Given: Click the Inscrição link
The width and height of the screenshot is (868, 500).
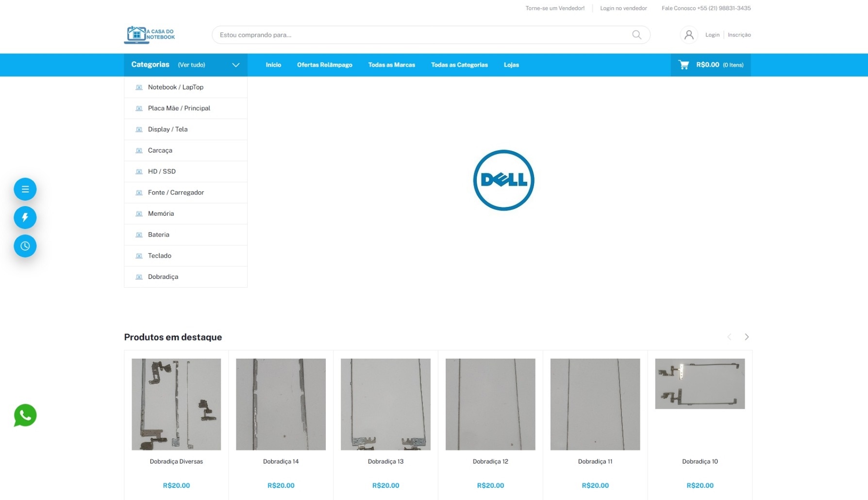Looking at the screenshot, I should point(739,35).
